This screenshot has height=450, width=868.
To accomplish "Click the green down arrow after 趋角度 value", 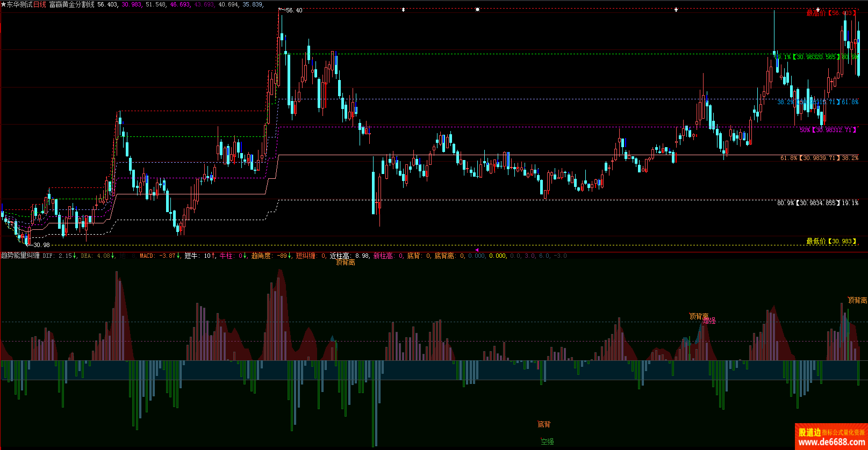I will (290, 256).
